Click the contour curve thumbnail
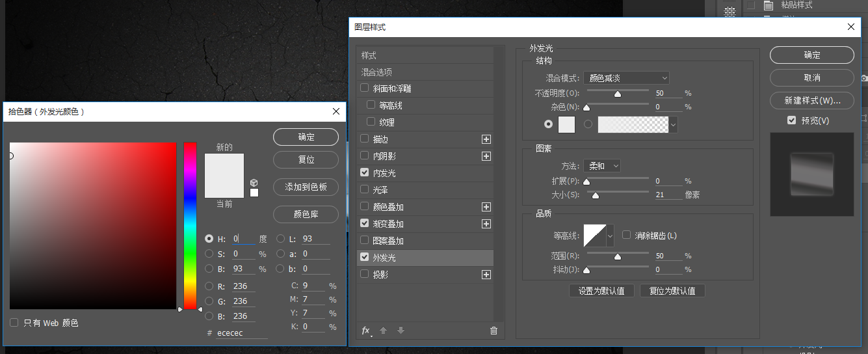868x354 pixels. pyautogui.click(x=595, y=235)
